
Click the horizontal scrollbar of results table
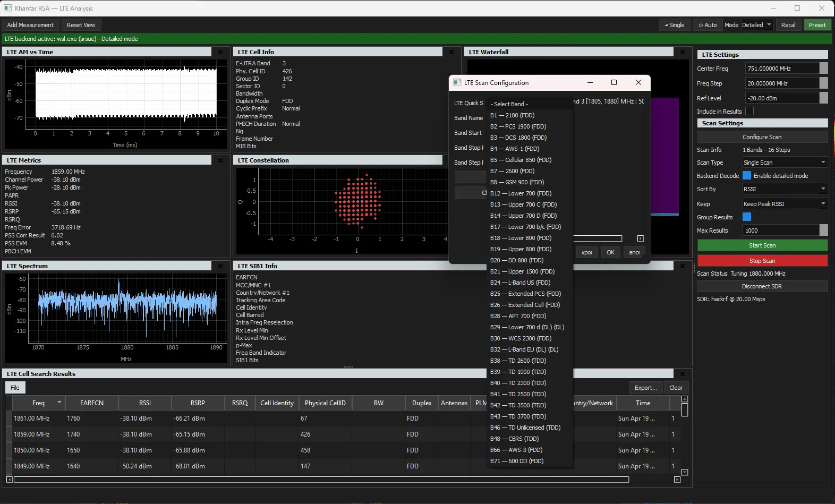tap(321, 480)
